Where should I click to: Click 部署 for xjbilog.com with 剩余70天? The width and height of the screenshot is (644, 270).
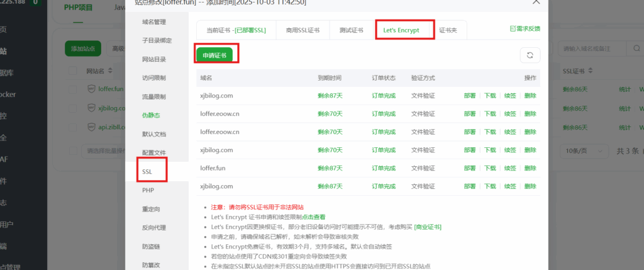(x=470, y=150)
